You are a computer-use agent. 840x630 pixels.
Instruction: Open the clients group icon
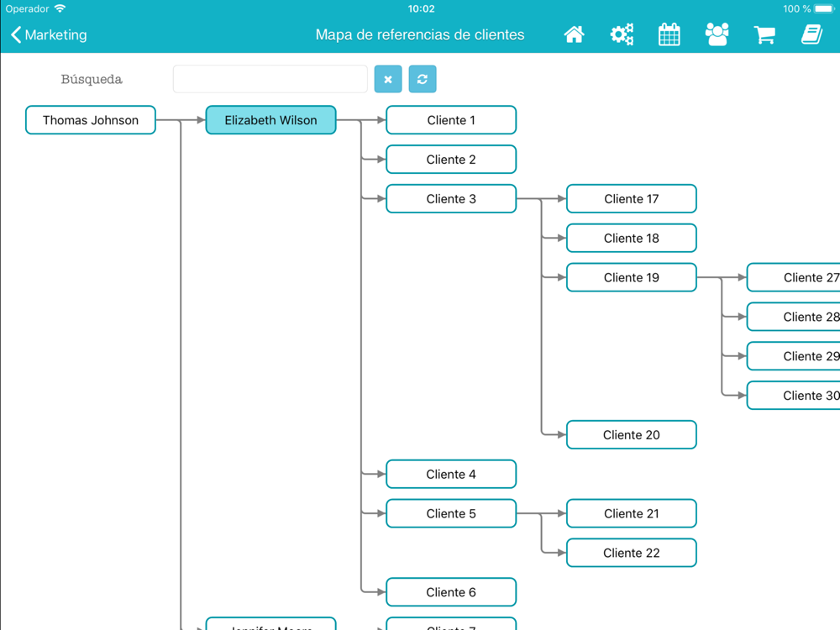coord(717,34)
